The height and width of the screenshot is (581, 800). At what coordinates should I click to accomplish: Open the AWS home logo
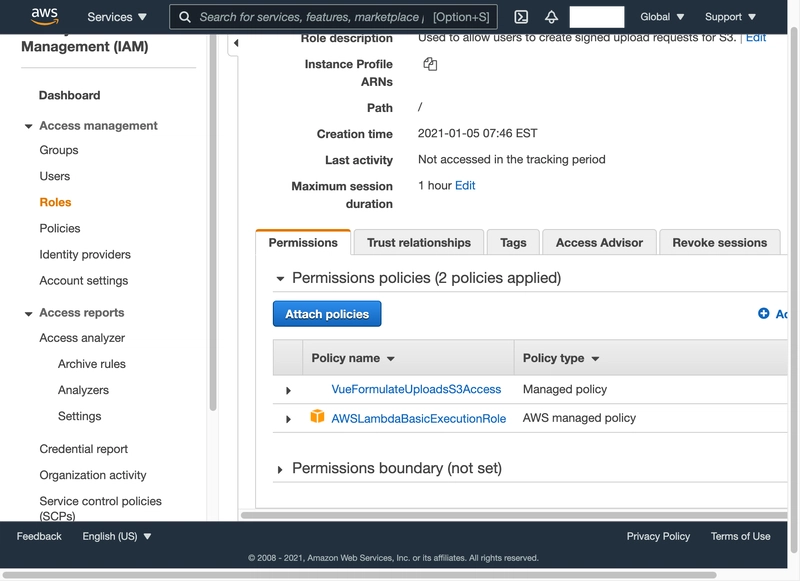coord(44,16)
